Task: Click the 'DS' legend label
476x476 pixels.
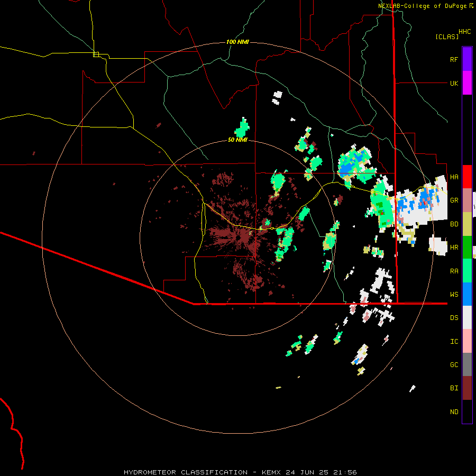Action: [x=454, y=318]
